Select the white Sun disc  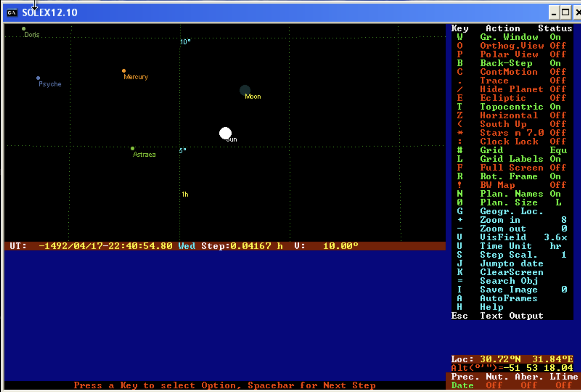click(225, 133)
